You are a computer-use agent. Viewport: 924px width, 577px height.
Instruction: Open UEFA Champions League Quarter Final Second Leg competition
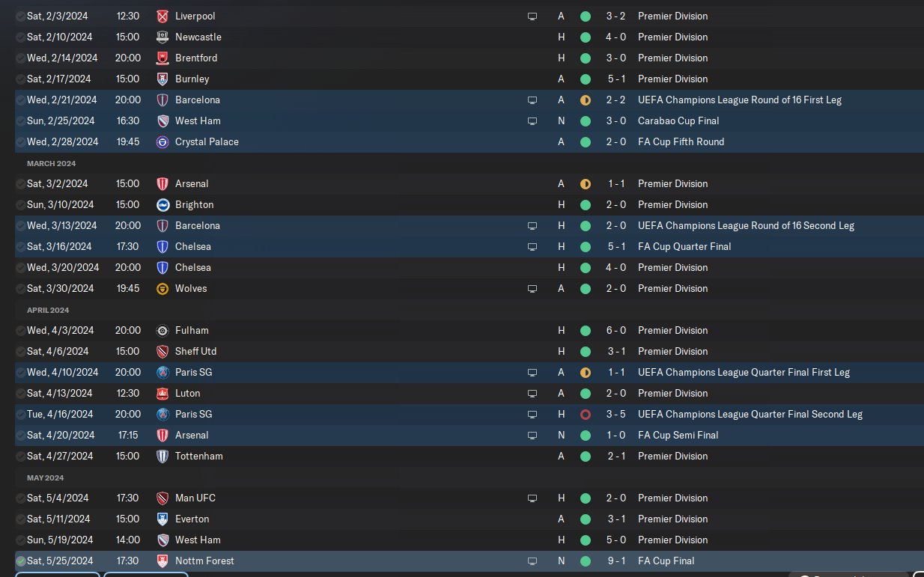point(750,414)
